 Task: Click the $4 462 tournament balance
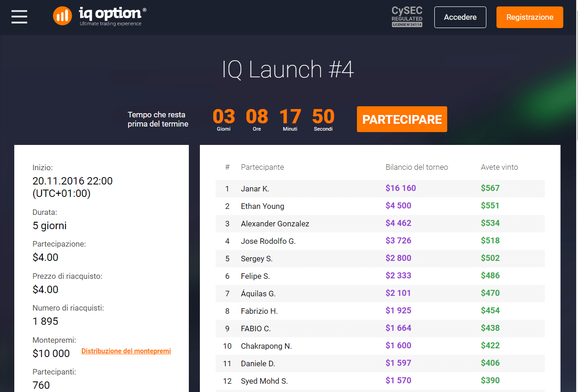click(398, 223)
